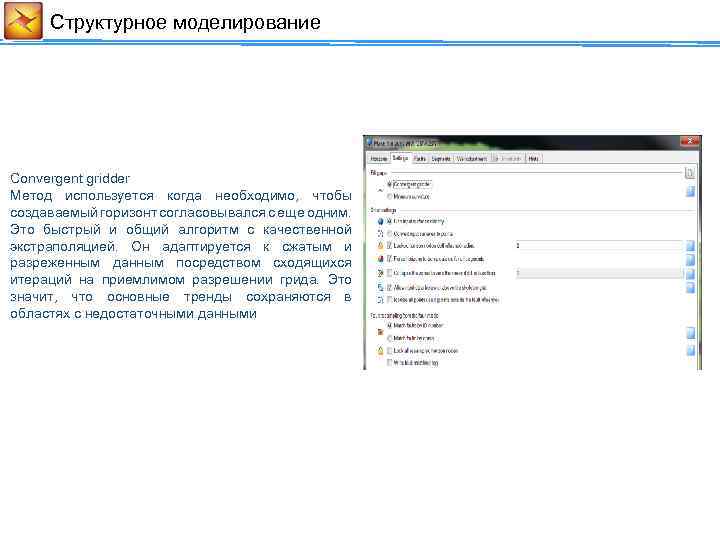
Task: Click the enabled input field showing value 1
Action: pyautogui.click(x=599, y=246)
